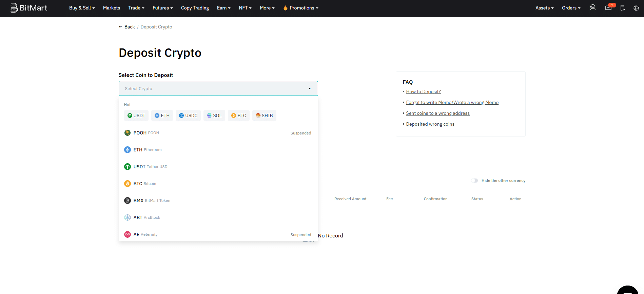Select hot coin BTC chip
The height and width of the screenshot is (294, 644).
[239, 115]
